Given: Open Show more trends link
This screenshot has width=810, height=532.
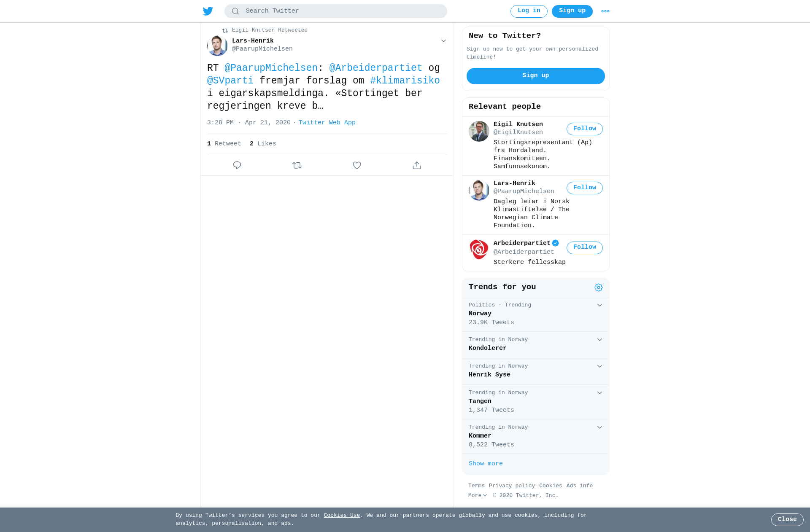Looking at the screenshot, I should pos(486,464).
